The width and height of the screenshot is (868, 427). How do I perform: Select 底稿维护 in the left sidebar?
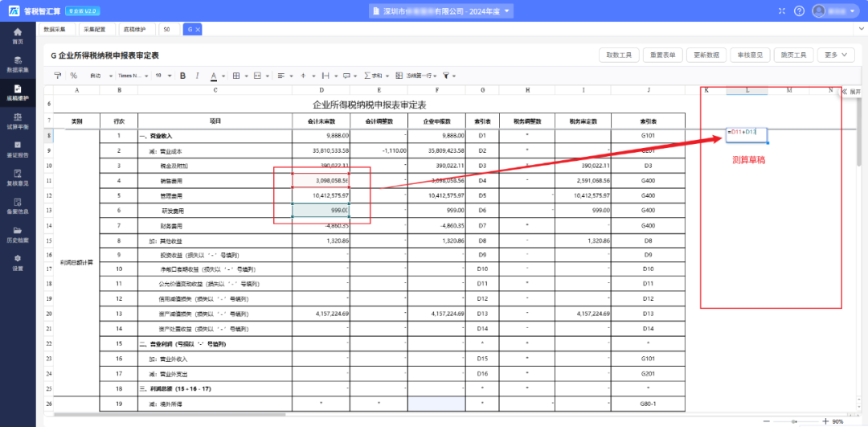point(18,92)
